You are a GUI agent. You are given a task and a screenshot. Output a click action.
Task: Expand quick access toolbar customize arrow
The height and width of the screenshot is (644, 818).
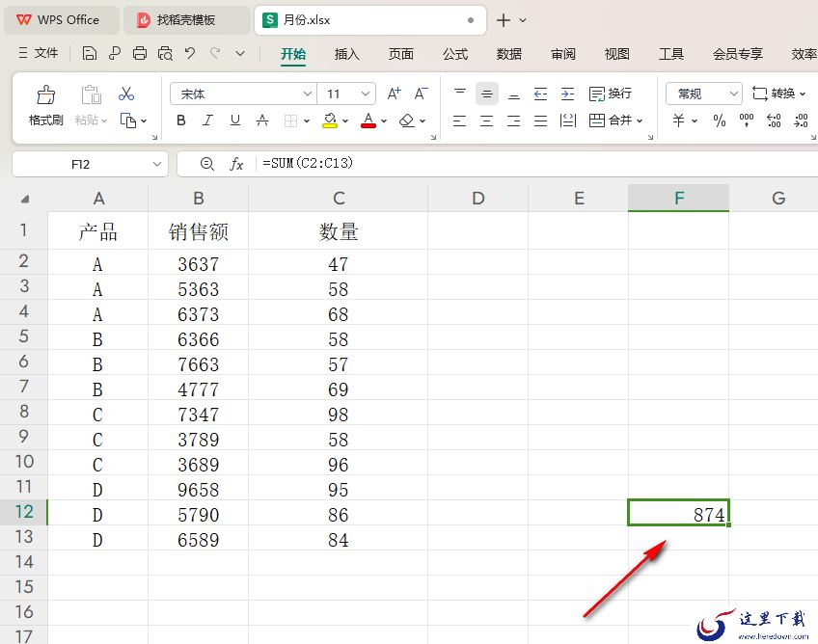click(x=240, y=53)
